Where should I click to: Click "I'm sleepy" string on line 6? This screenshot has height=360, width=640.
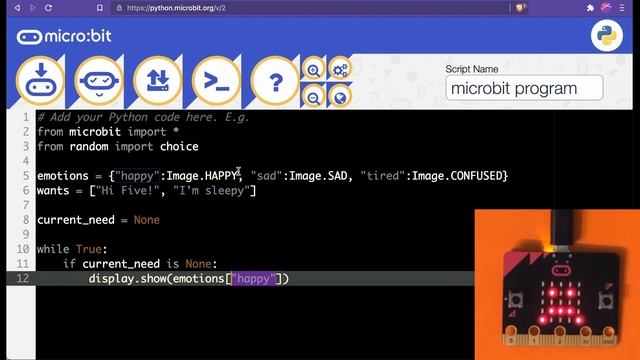(x=211, y=191)
